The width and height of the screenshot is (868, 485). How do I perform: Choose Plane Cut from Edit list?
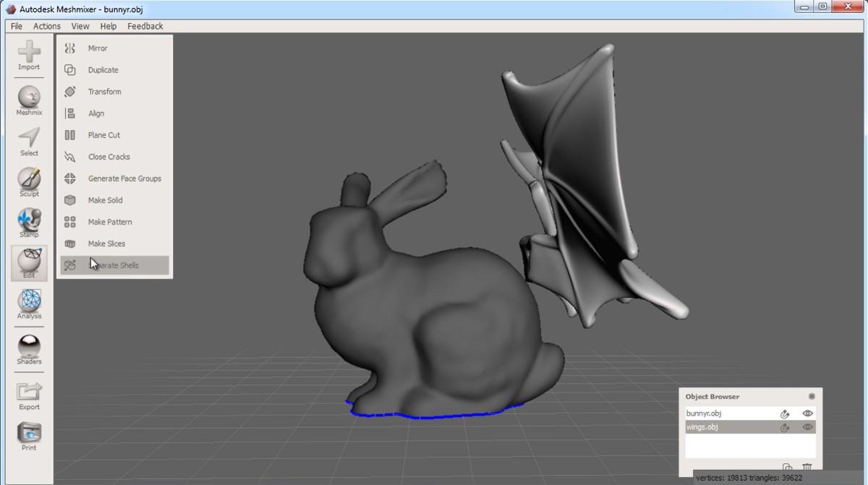(x=114, y=135)
